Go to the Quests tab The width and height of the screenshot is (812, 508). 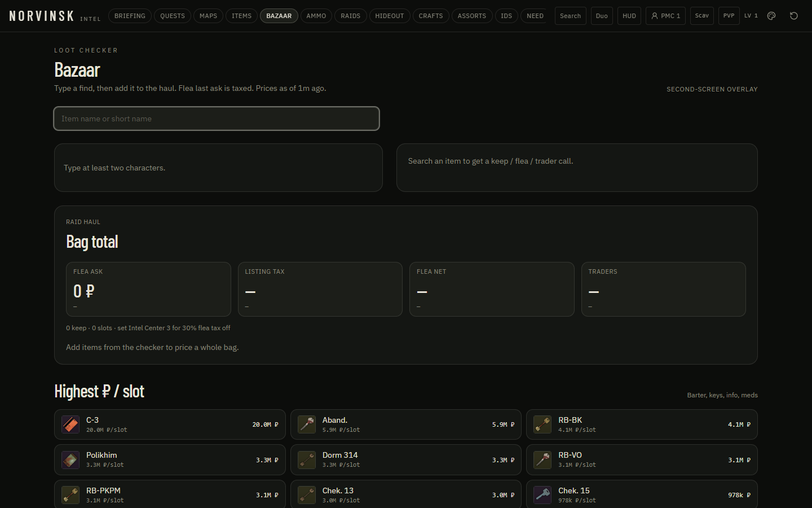[173, 16]
